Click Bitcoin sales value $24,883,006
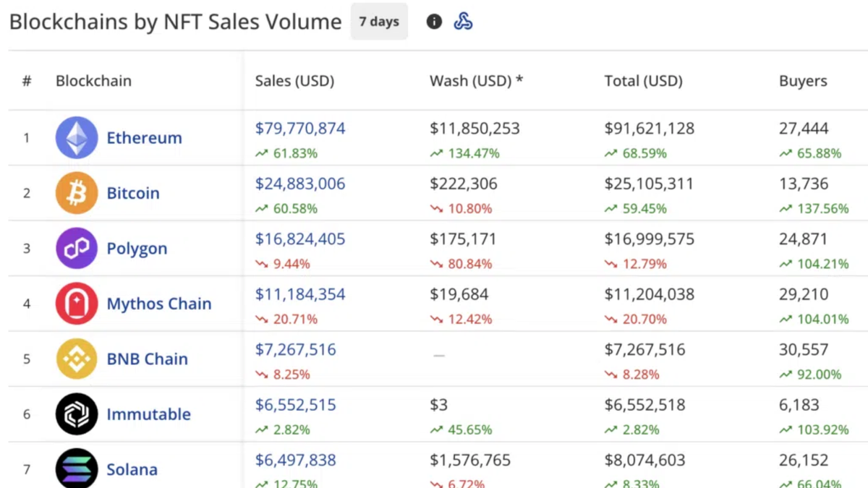The height and width of the screenshot is (488, 868). pyautogui.click(x=300, y=184)
